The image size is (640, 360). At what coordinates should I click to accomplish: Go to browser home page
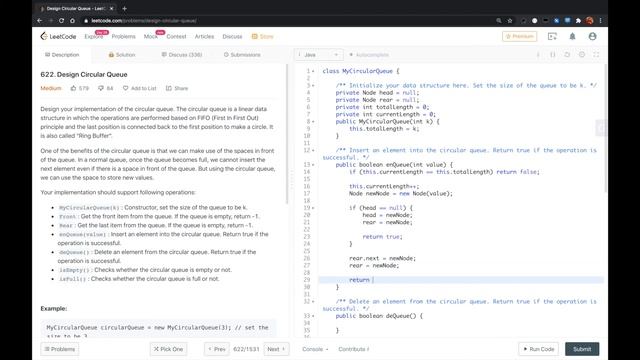pos(72,20)
